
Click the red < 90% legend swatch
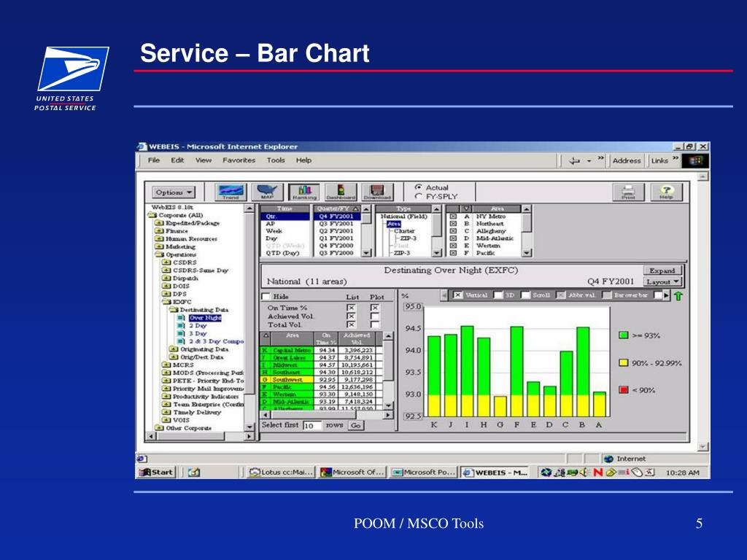pyautogui.click(x=623, y=390)
